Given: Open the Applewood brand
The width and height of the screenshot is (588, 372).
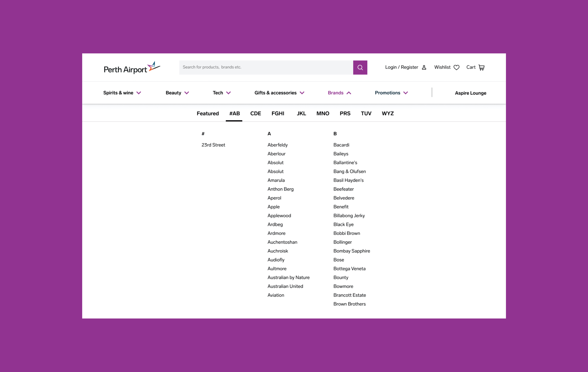Looking at the screenshot, I should [279, 216].
